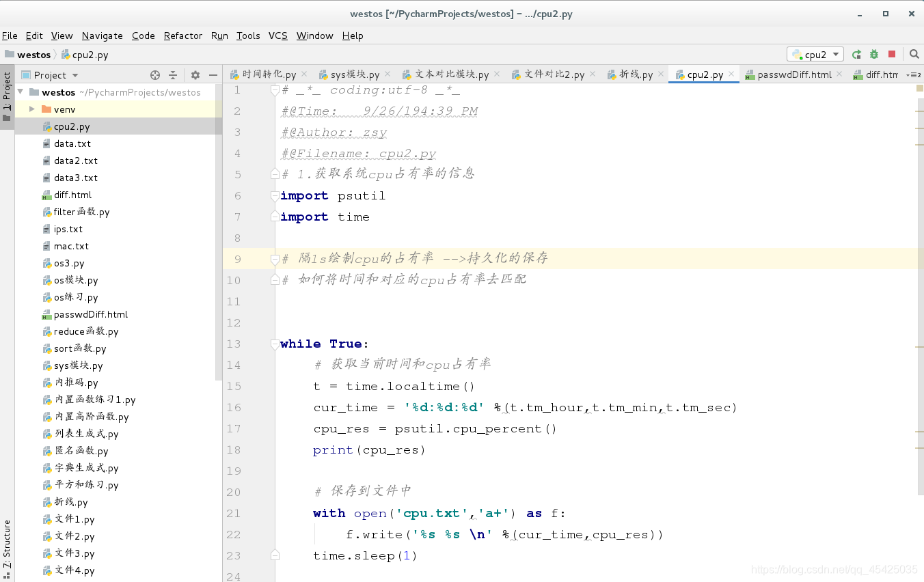Select 文件4.py in the project tree

click(x=74, y=570)
